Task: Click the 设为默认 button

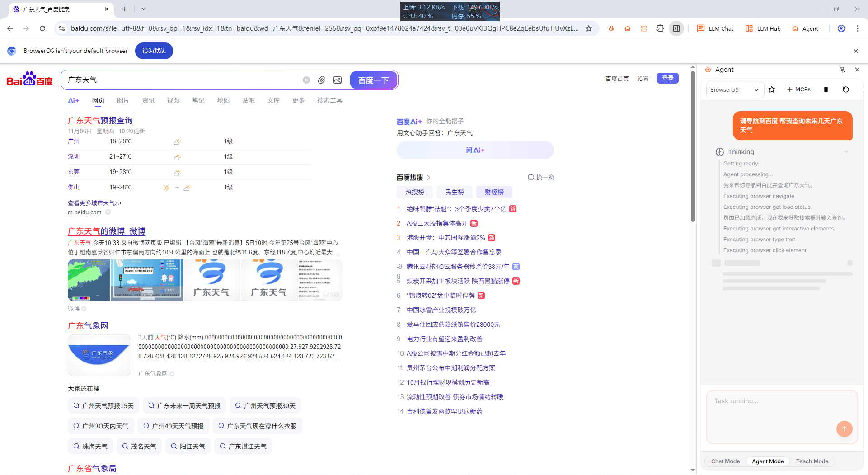Action: [154, 51]
